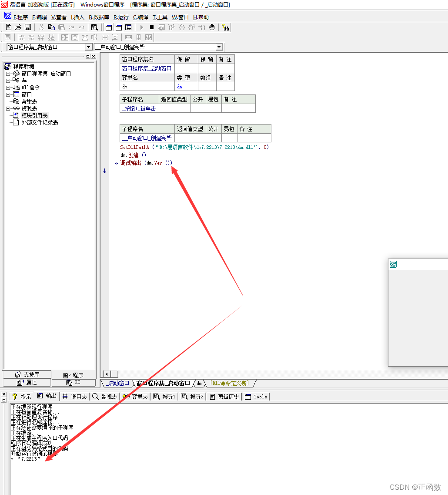
Task: Switch to the 搜寻1 bottom tab
Action: 164,397
